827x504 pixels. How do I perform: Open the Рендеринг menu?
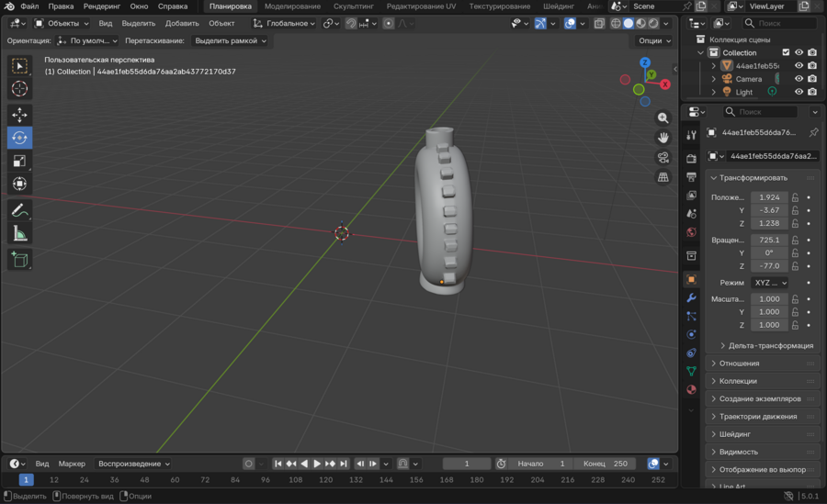[101, 6]
